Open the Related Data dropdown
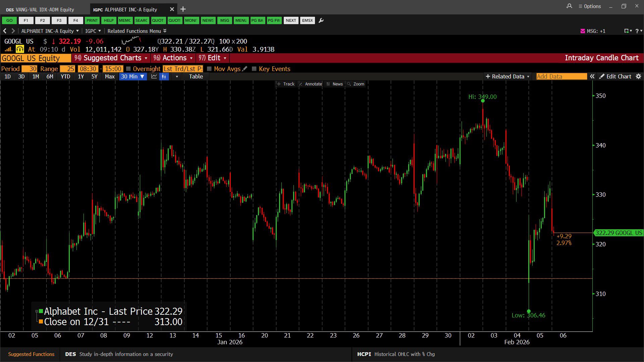644x362 pixels. point(507,76)
